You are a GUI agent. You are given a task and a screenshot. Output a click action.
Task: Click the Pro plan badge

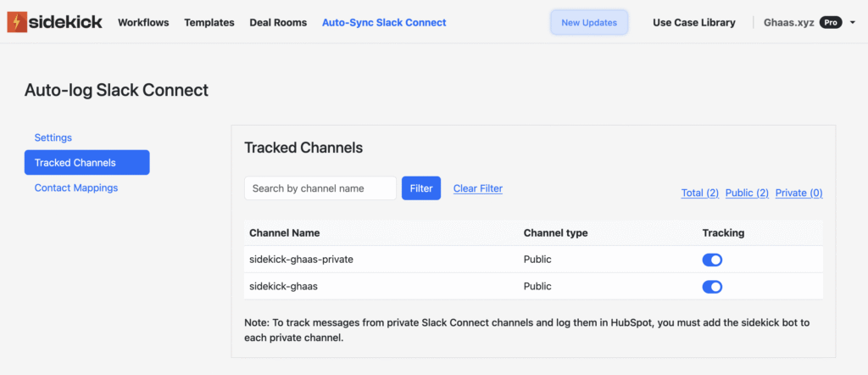click(831, 23)
